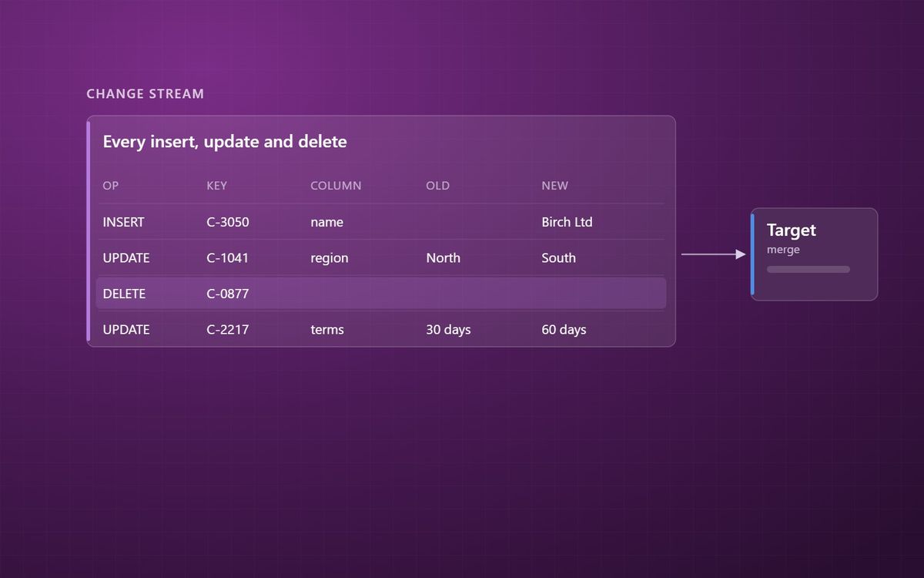Click the old value "30 days"

tap(448, 330)
